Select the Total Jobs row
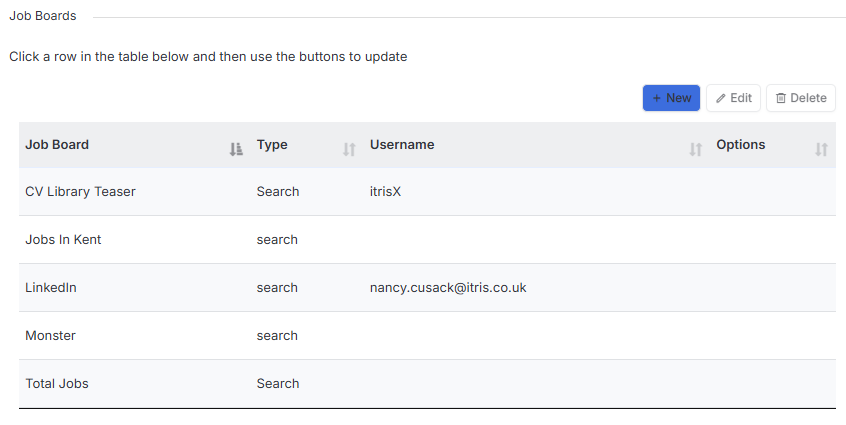 427,383
